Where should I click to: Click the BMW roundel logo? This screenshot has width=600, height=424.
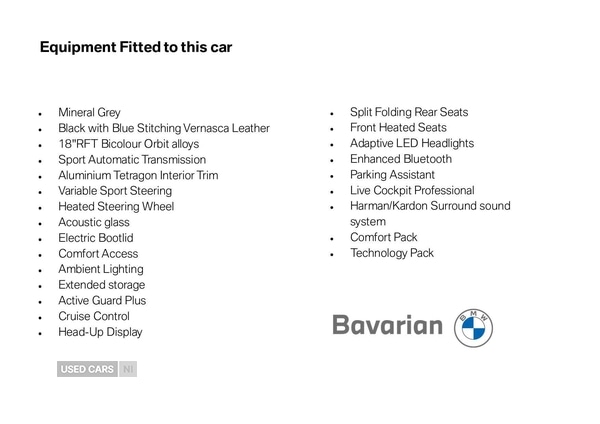coord(474,327)
